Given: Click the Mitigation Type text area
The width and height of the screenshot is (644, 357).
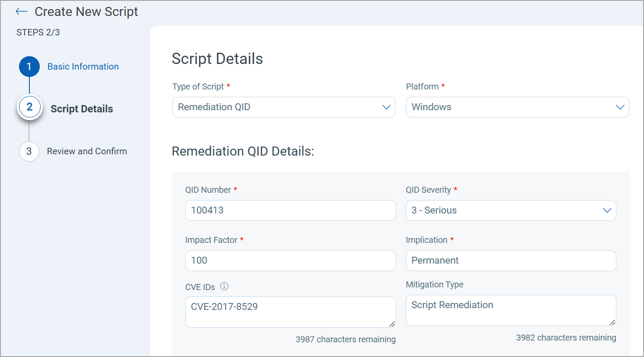Looking at the screenshot, I should pos(511,310).
